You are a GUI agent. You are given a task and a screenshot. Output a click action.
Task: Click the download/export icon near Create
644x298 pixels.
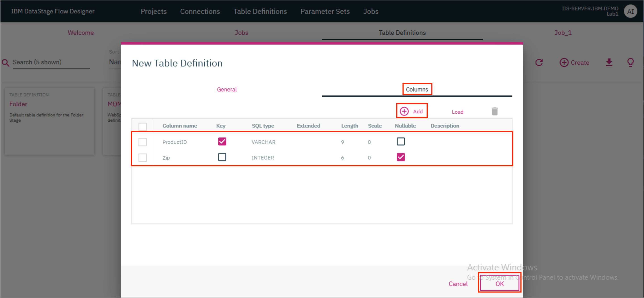[609, 62]
